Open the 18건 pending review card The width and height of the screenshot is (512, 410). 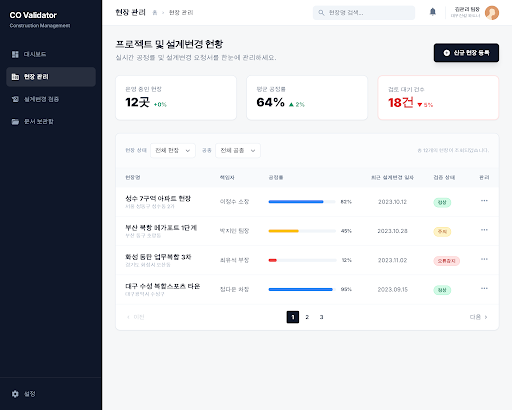pyautogui.click(x=438, y=98)
